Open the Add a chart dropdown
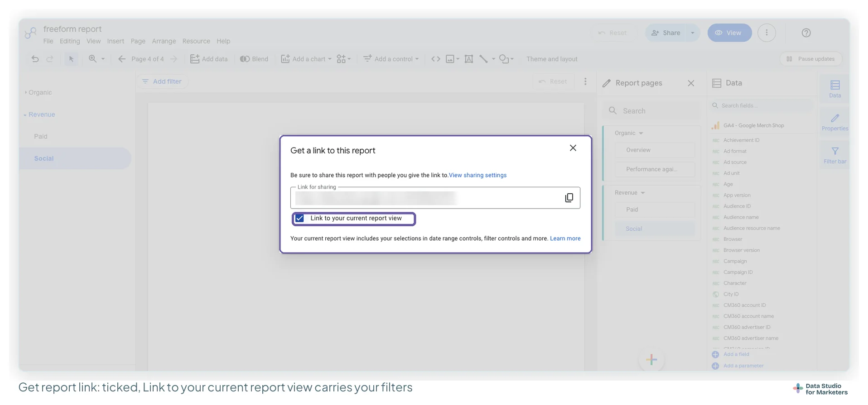 306,59
